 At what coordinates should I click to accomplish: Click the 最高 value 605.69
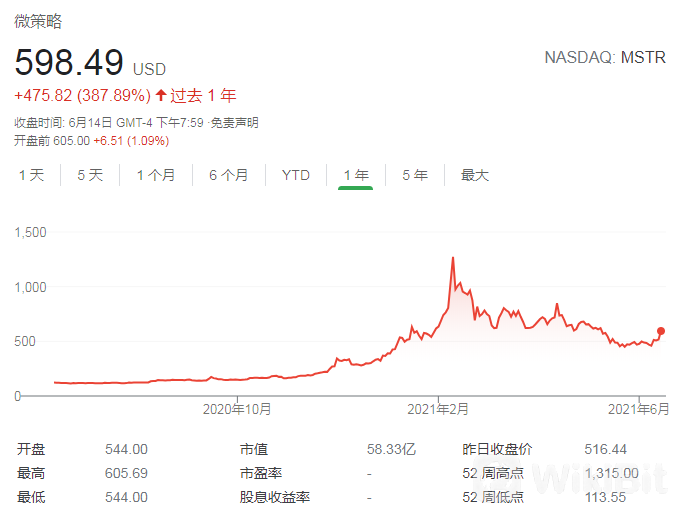click(126, 473)
